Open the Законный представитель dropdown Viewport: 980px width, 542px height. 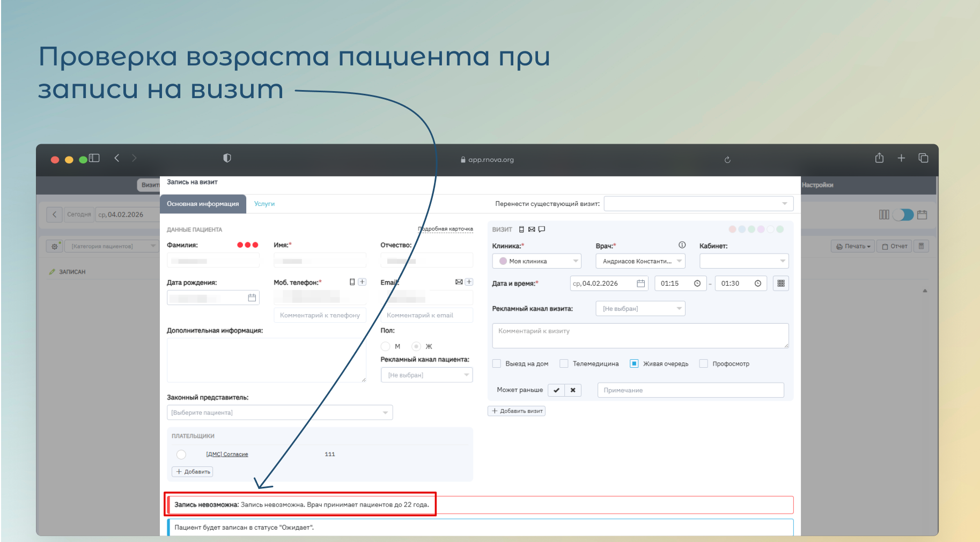pyautogui.click(x=279, y=413)
